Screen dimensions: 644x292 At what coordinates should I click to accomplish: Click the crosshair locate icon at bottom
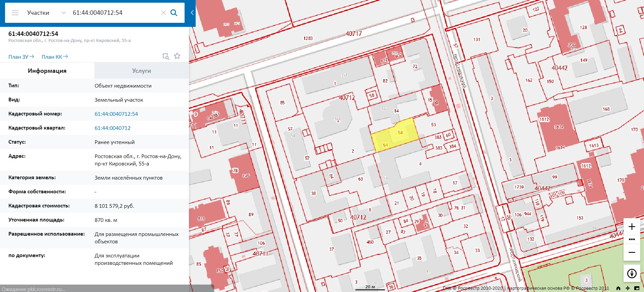628,288
